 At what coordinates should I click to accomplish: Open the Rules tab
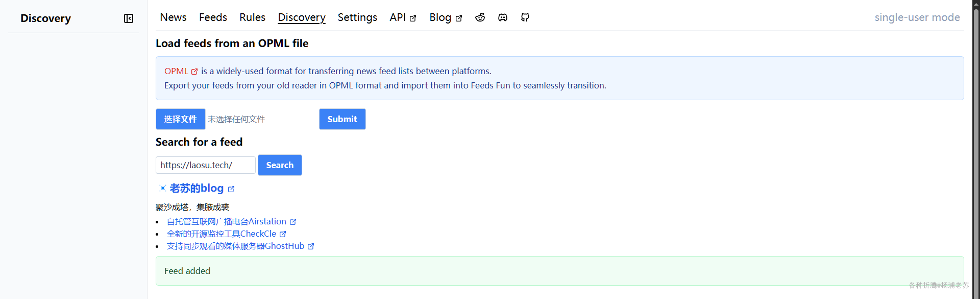click(x=252, y=17)
